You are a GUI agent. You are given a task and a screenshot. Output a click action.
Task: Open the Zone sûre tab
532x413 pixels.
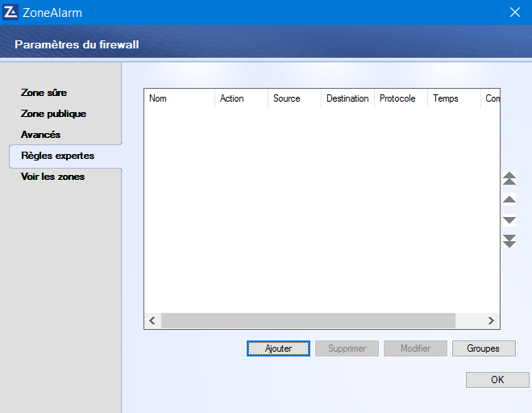click(x=44, y=93)
